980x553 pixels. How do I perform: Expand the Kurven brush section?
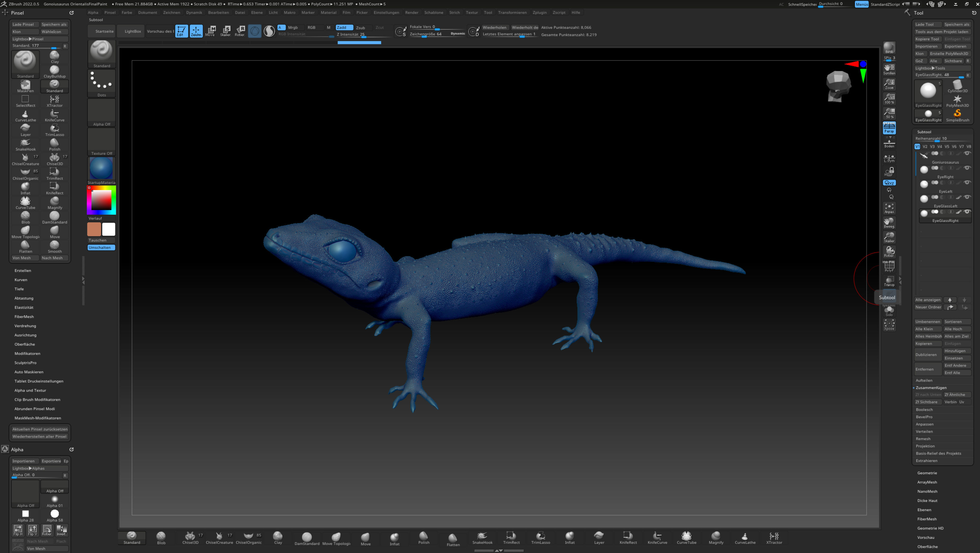pyautogui.click(x=21, y=280)
